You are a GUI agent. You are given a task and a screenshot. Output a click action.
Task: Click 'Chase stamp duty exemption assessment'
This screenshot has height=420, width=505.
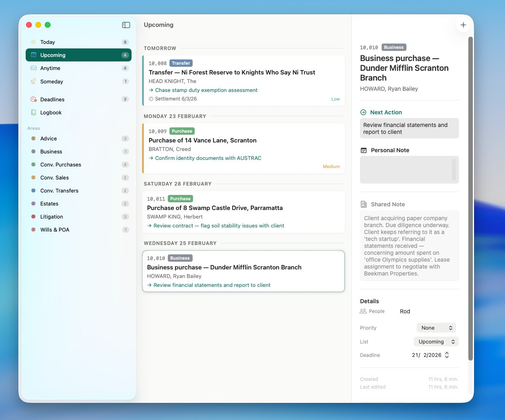click(x=206, y=90)
